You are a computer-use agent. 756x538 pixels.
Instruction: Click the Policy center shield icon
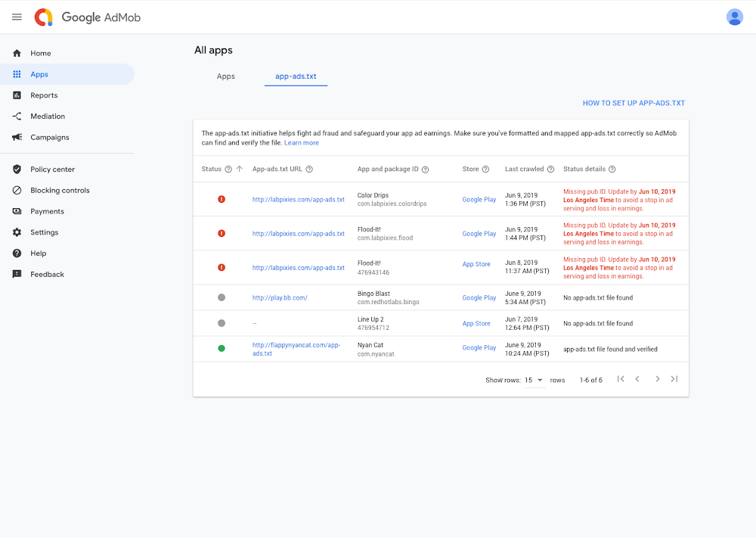click(17, 169)
